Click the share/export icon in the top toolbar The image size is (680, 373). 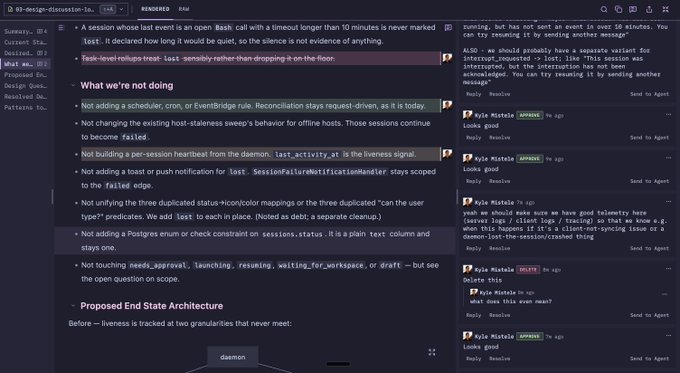649,9
